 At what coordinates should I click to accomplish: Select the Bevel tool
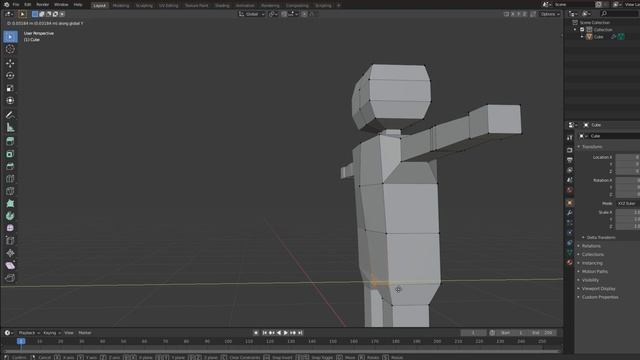pyautogui.click(x=10, y=166)
